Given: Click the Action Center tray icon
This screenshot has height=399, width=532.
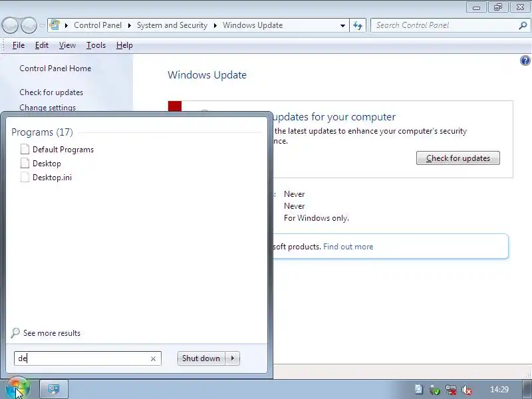Looking at the screenshot, I should [x=419, y=390].
